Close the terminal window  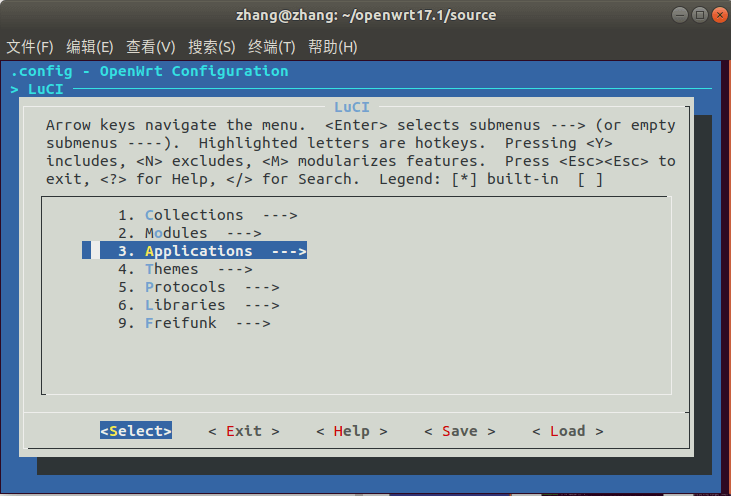(715, 15)
